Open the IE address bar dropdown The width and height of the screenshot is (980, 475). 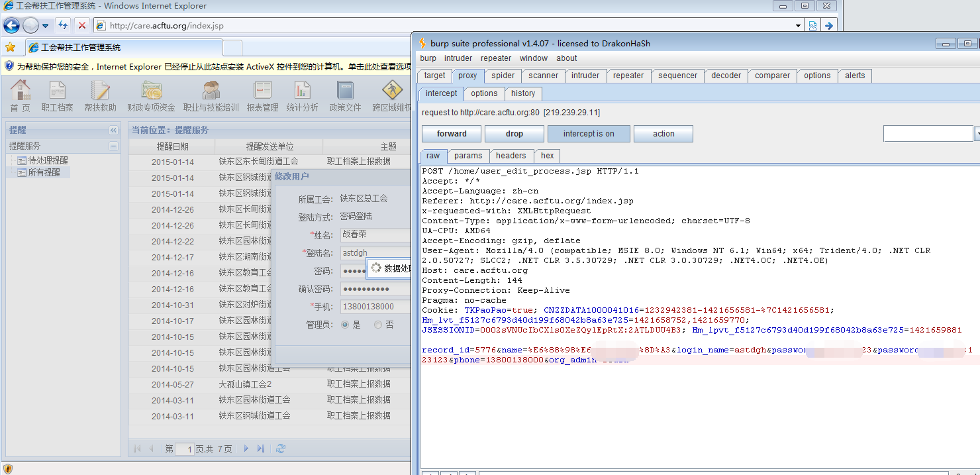point(799,25)
